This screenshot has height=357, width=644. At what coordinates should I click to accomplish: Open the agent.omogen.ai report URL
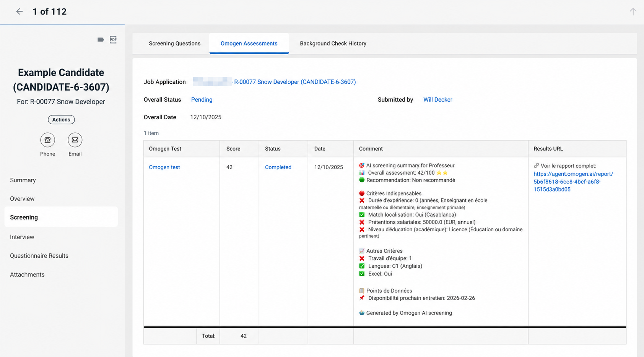click(573, 182)
